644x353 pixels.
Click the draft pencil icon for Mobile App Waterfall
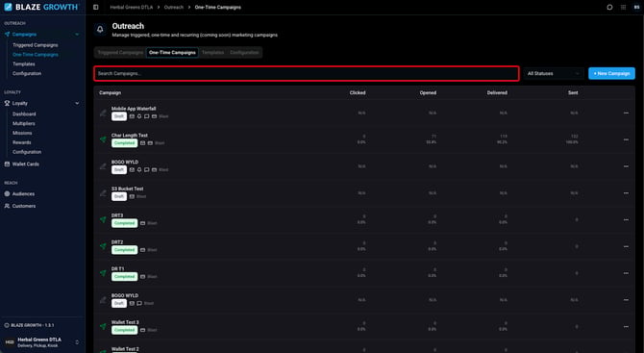tap(103, 113)
